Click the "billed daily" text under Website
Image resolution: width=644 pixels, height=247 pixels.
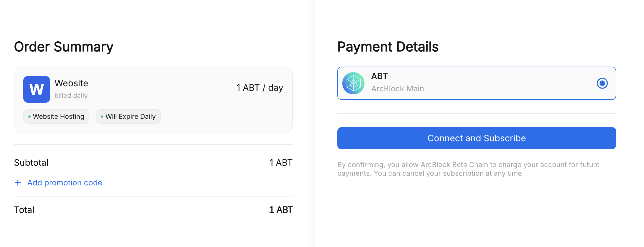click(x=71, y=96)
